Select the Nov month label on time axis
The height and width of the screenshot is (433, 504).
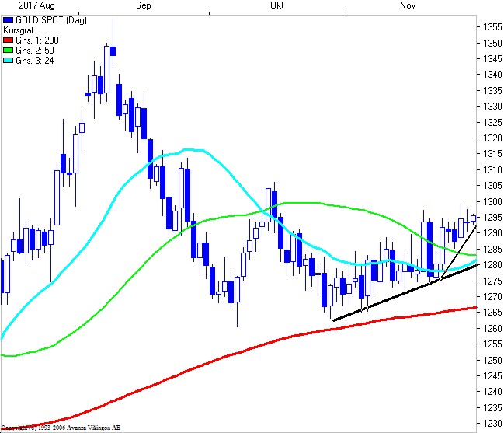tap(408, 5)
